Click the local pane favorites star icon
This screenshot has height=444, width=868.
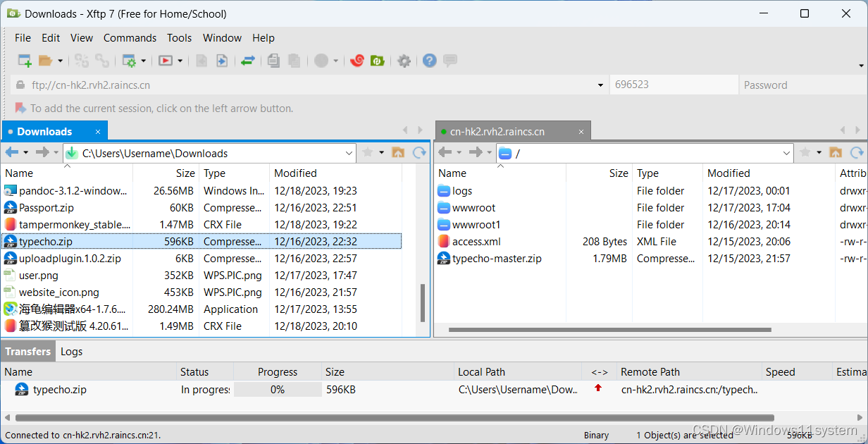pos(367,152)
